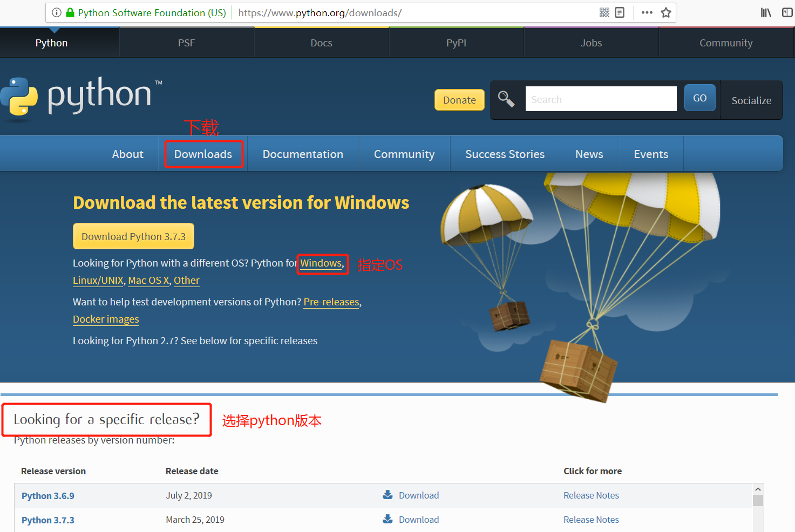The width and height of the screenshot is (795, 532).
Task: Toggle reader view icon in address bar
Action: [x=620, y=12]
